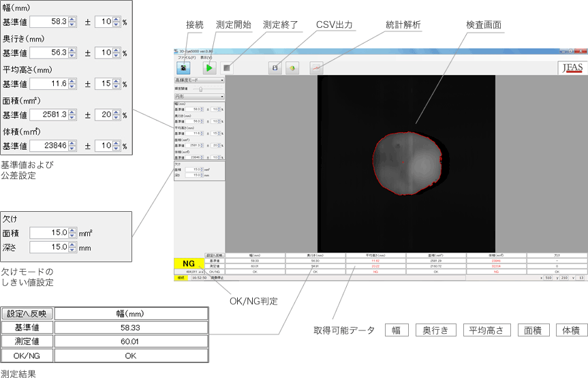Open statistical analysis via the chart icon

pos(315,68)
